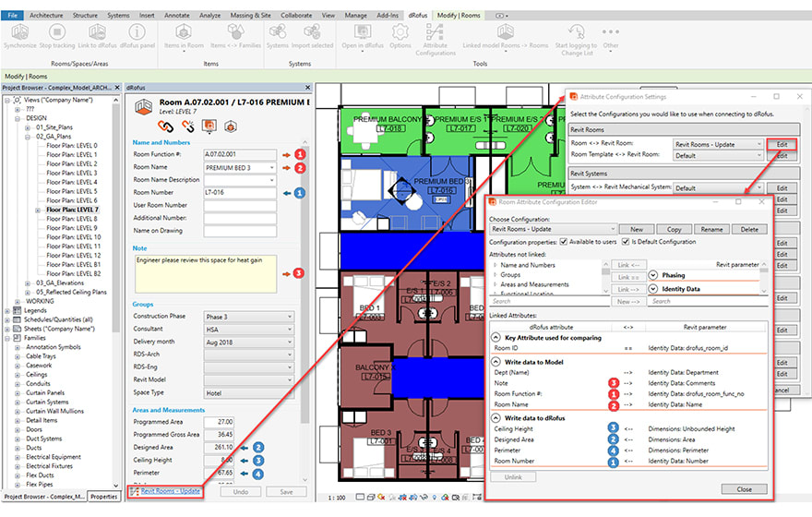Click Edit button for Revit Rooms - Update
Screen dimensions: 812x517
[x=782, y=145]
